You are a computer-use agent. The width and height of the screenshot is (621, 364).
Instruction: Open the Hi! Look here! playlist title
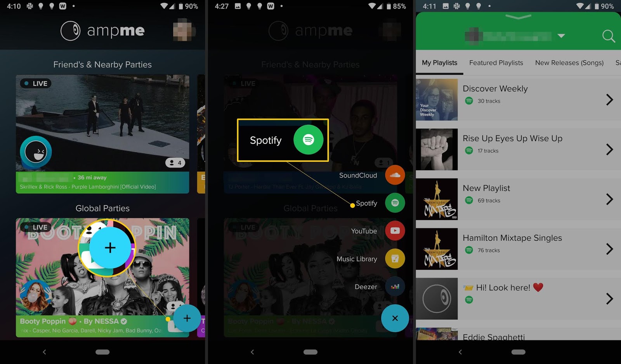coord(503,287)
